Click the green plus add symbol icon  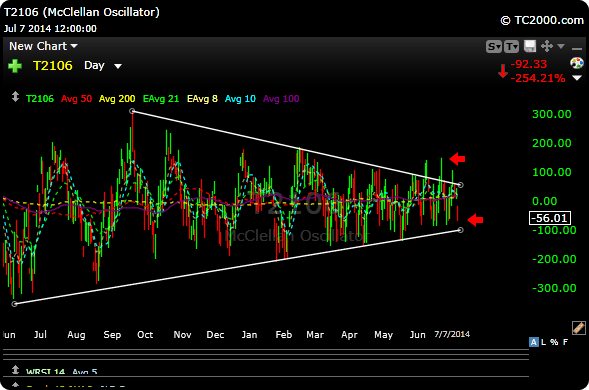click(x=15, y=66)
